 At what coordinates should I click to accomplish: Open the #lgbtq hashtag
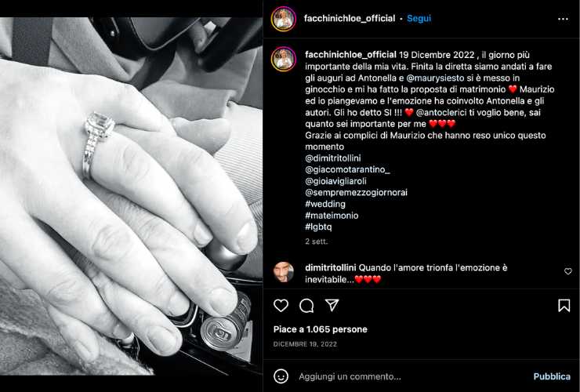[x=318, y=227]
